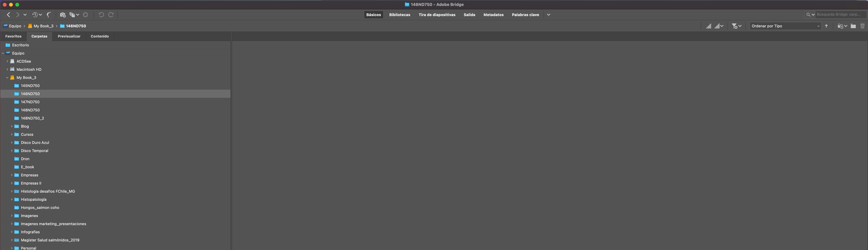Switch to Metadatos workspace
Image resolution: width=868 pixels, height=250 pixels.
pyautogui.click(x=493, y=15)
